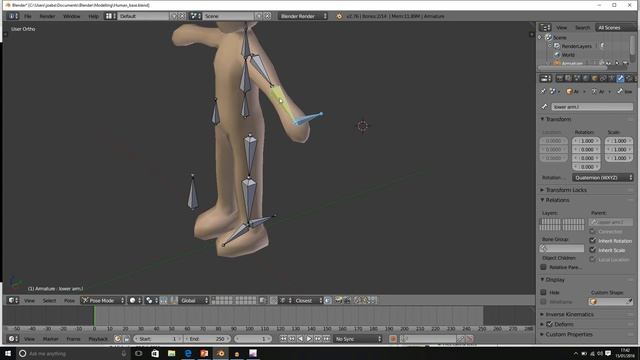
Task: Click the Blender logo icon in header
Action: 339,16
